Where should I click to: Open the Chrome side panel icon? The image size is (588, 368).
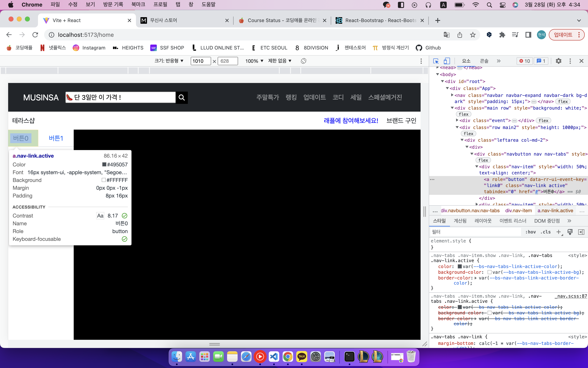coord(528,35)
